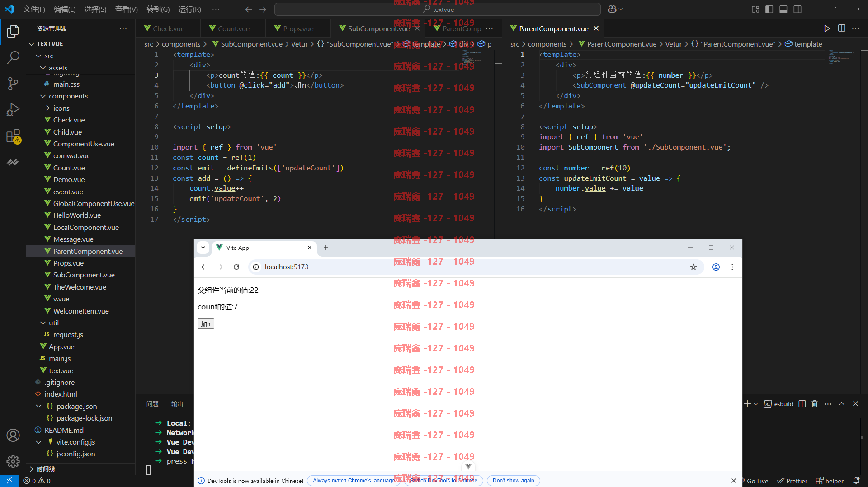Image resolution: width=868 pixels, height=487 pixels.
Task: Open Source Control view
Action: point(13,84)
